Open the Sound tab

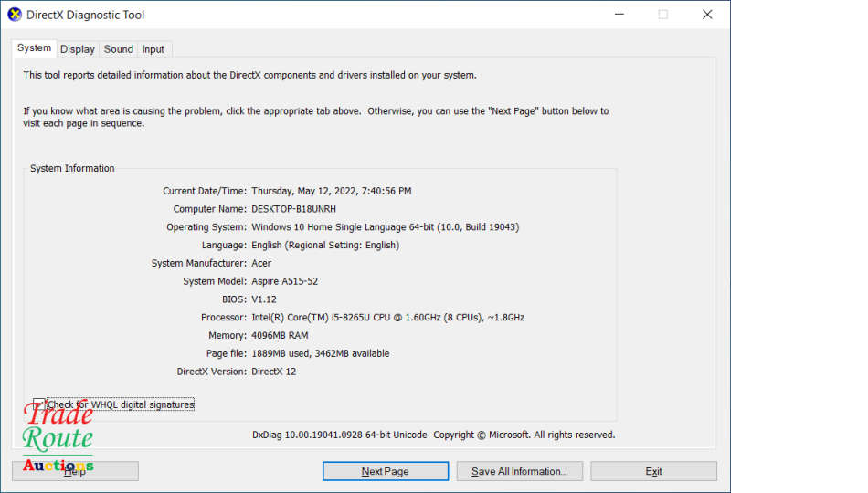point(118,49)
